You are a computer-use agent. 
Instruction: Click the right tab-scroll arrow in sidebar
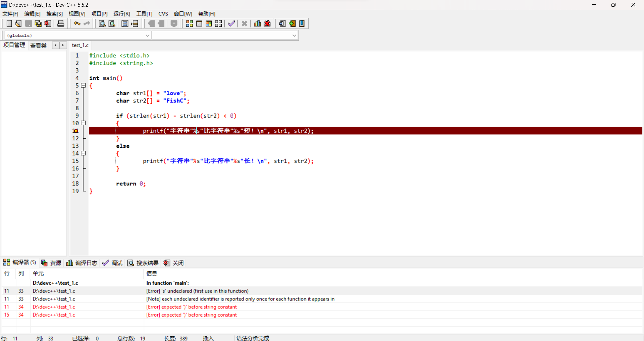point(63,45)
